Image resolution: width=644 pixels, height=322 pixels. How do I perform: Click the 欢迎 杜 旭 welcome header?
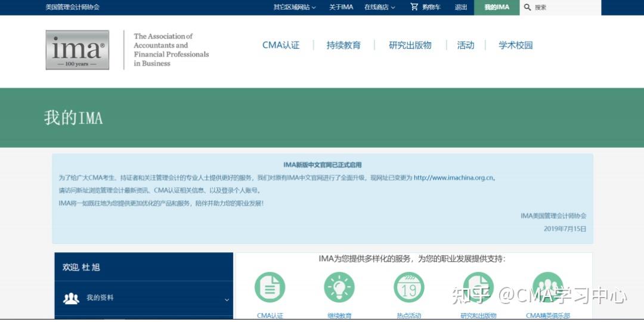pos(81,267)
